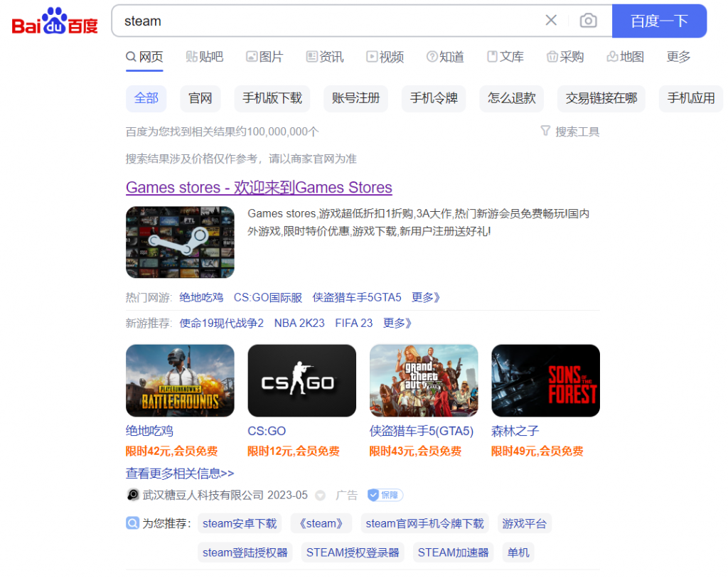Open the 森林之子 card title
This screenshot has width=728, height=578.
515,432
